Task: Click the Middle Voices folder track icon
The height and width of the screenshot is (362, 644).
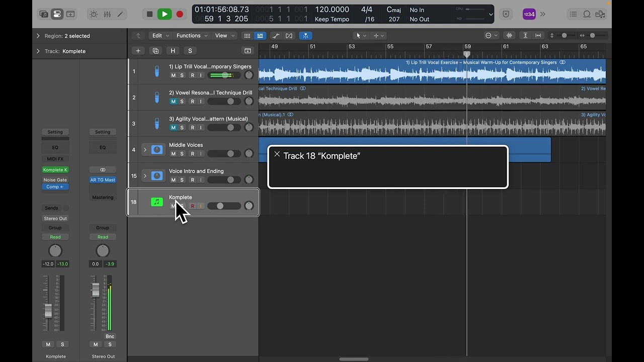Action: (157, 150)
